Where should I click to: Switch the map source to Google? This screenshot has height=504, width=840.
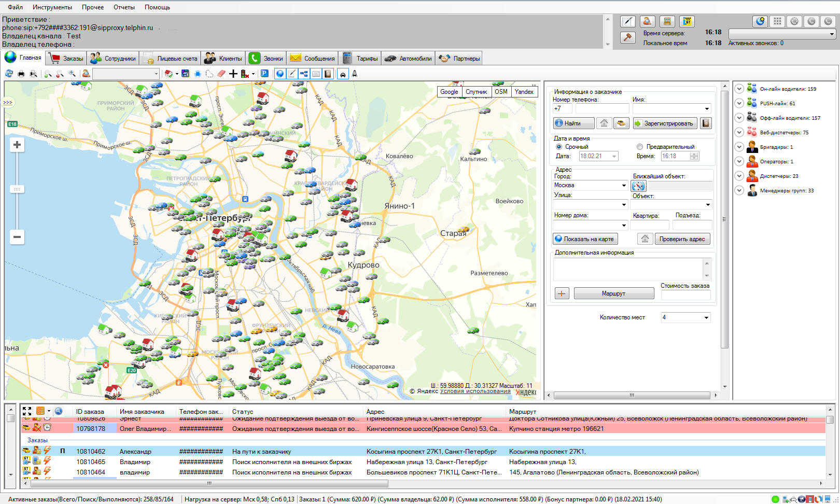point(449,92)
